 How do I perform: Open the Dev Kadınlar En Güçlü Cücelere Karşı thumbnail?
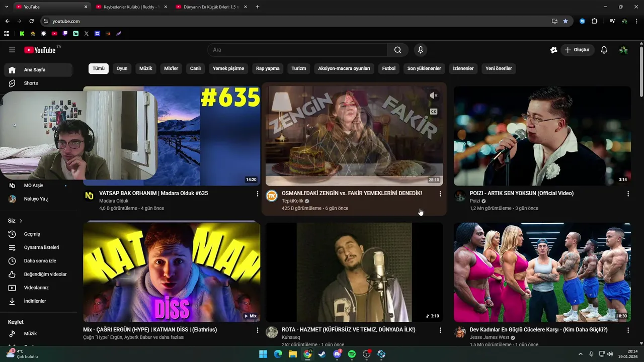[x=542, y=273]
